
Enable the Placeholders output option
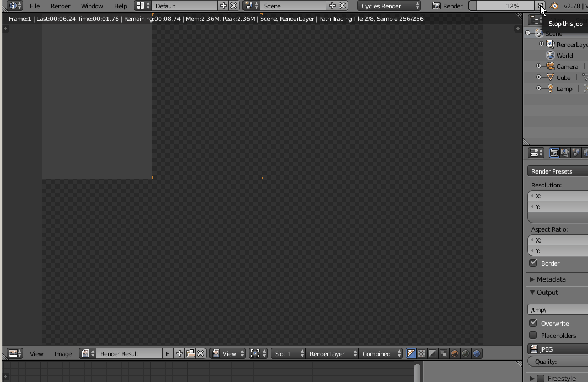[x=533, y=335]
